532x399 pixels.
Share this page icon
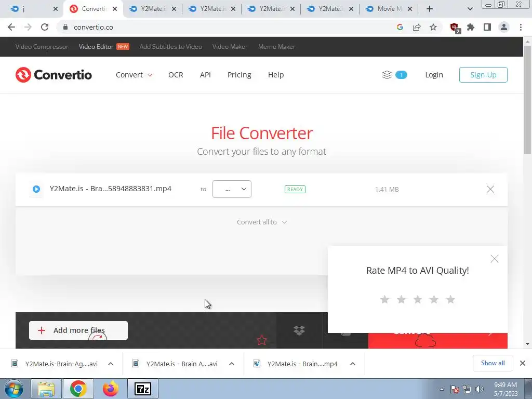click(417, 27)
